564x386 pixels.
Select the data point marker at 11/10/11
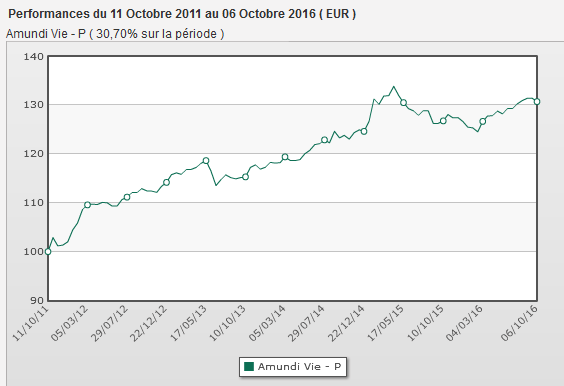pos(48,251)
